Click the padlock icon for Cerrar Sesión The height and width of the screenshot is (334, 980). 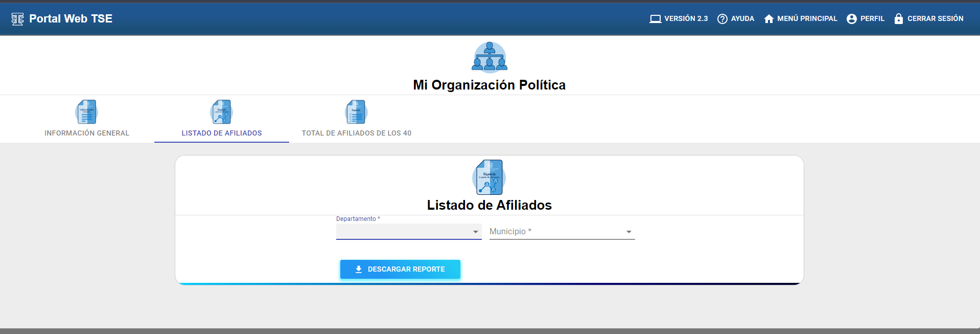click(898, 19)
